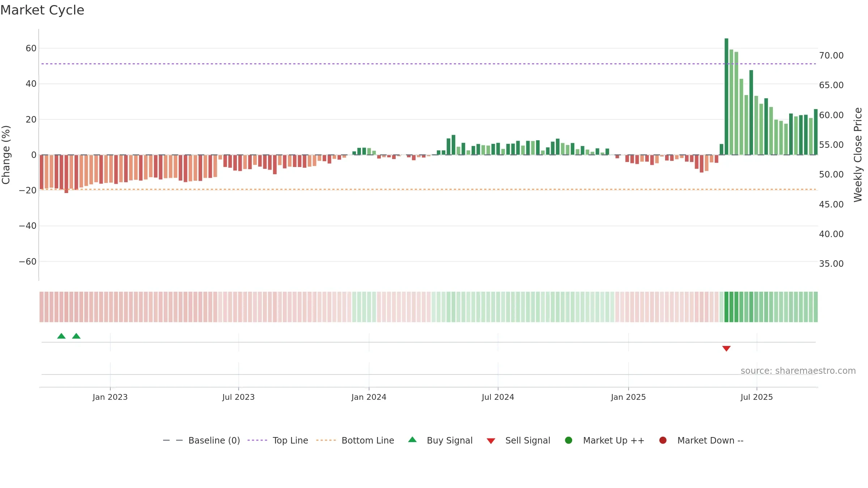Click the Jul 2023 axis label
Screen dimensions: 868x488
coord(238,397)
